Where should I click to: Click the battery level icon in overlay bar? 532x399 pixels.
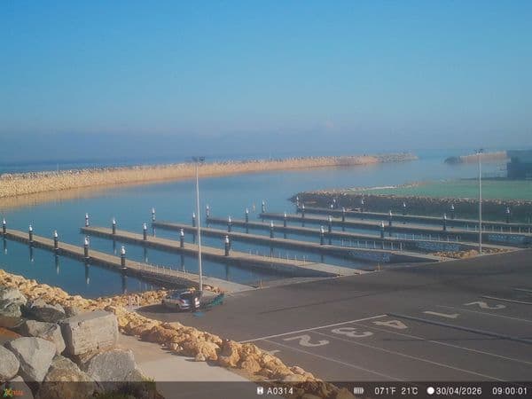tap(358, 391)
